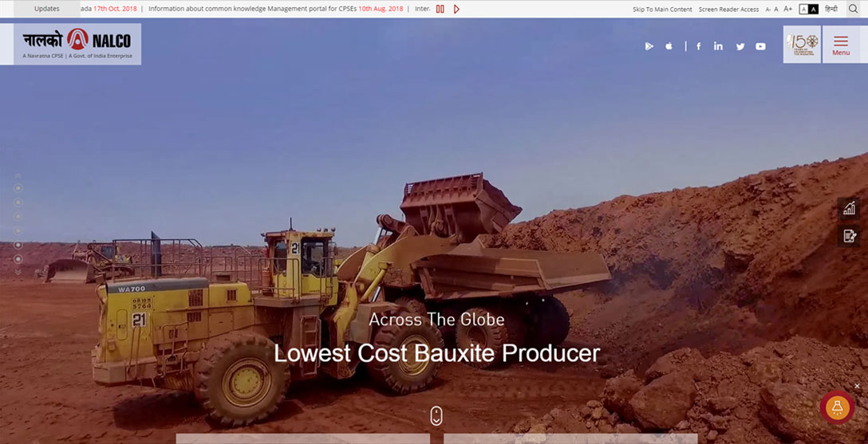The image size is (868, 444).
Task: Switch language to Hindi
Action: [x=831, y=9]
